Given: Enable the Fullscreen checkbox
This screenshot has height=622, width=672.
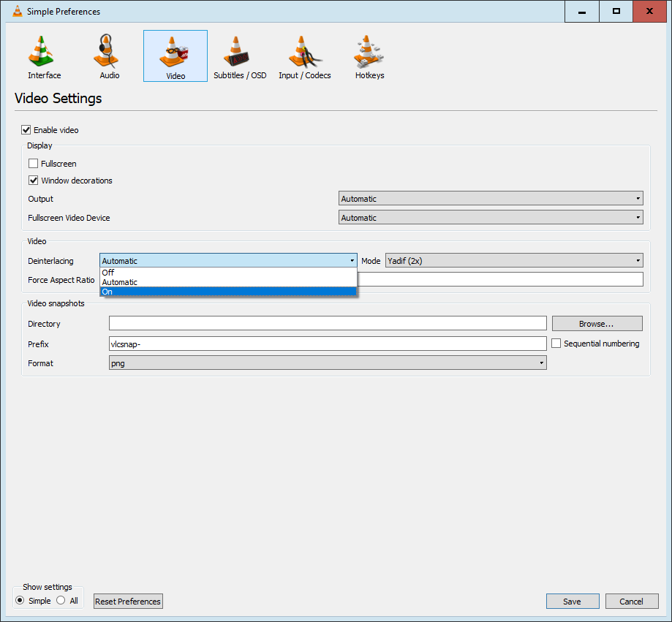Looking at the screenshot, I should coord(33,163).
